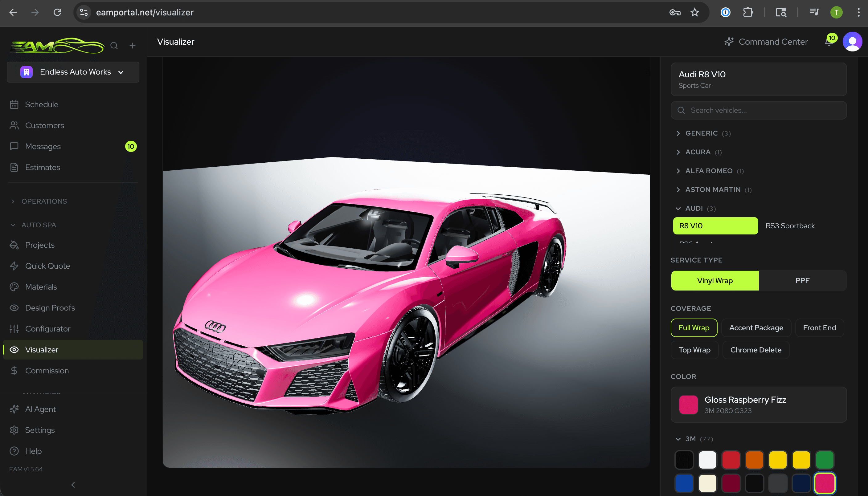
Task: Open Estimates via its document icon
Action: pyautogui.click(x=14, y=167)
